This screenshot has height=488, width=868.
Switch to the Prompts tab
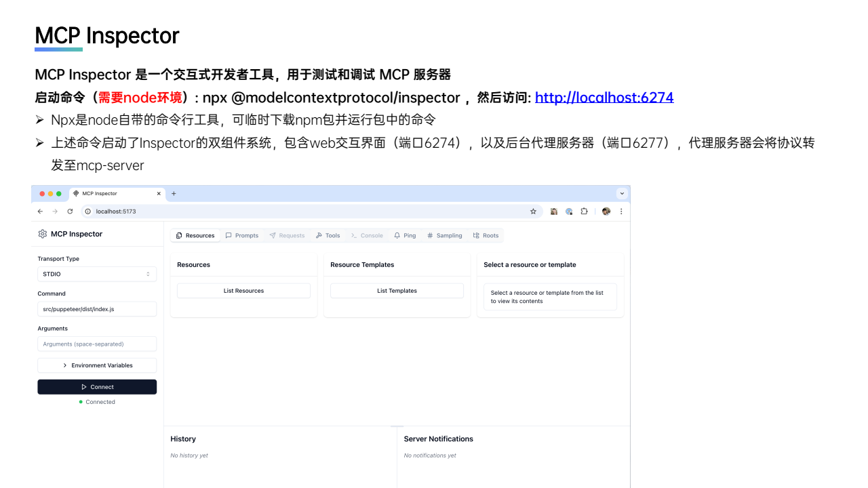point(242,236)
